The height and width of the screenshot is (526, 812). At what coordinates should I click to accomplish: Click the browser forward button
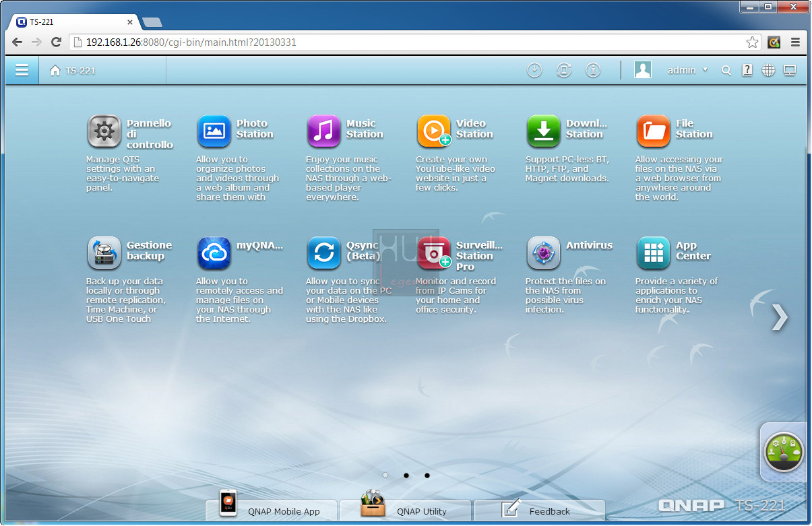coord(36,42)
